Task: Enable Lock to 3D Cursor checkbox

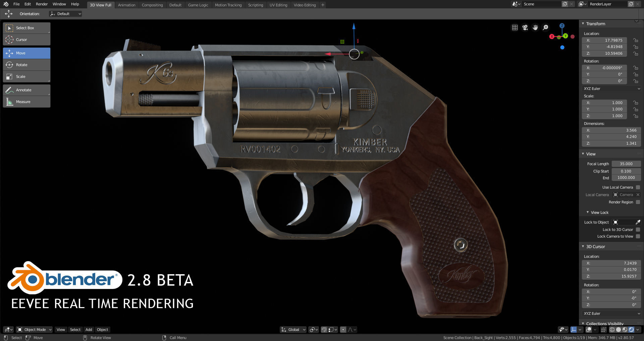Action: 638,230
